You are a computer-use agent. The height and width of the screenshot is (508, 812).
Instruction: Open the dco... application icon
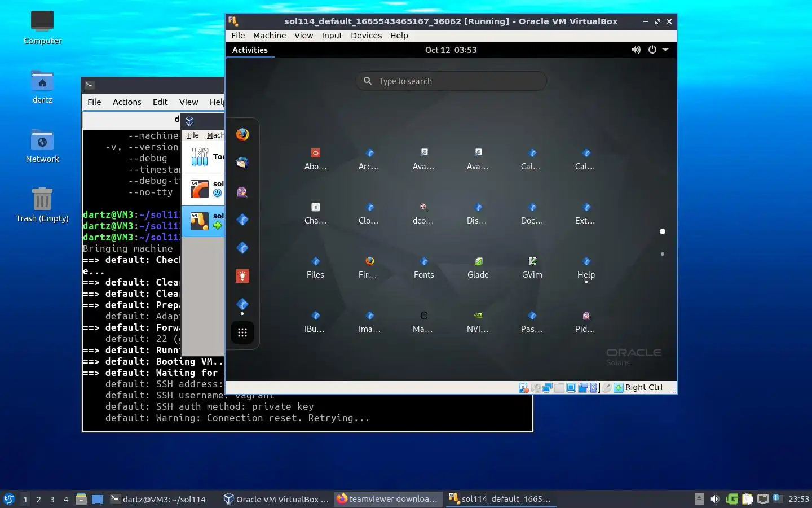[x=423, y=213]
